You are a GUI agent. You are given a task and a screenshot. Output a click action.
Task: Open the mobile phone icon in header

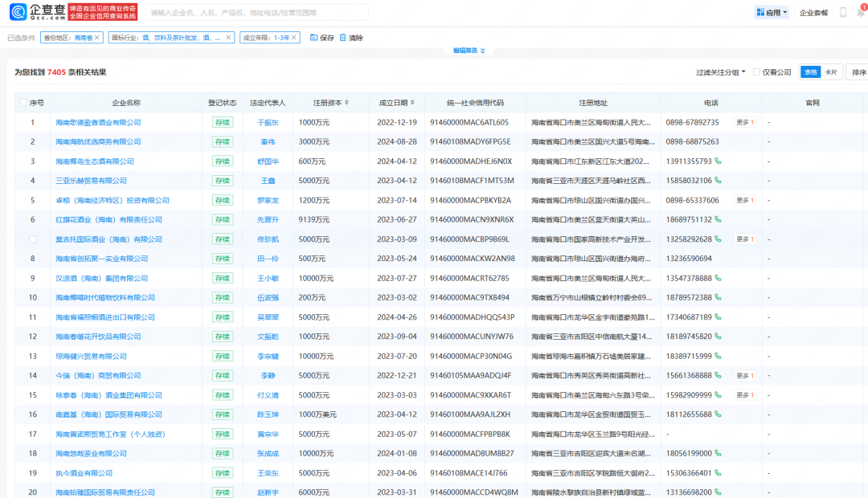(843, 12)
